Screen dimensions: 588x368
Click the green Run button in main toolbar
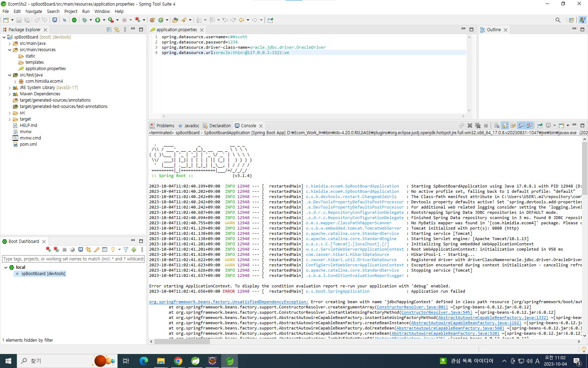[98, 20]
